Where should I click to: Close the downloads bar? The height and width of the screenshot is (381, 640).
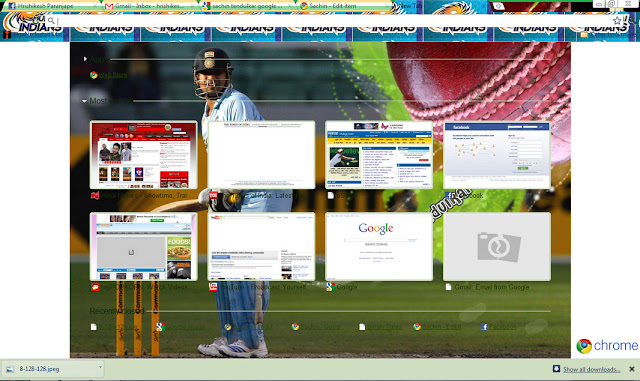pyautogui.click(x=631, y=369)
